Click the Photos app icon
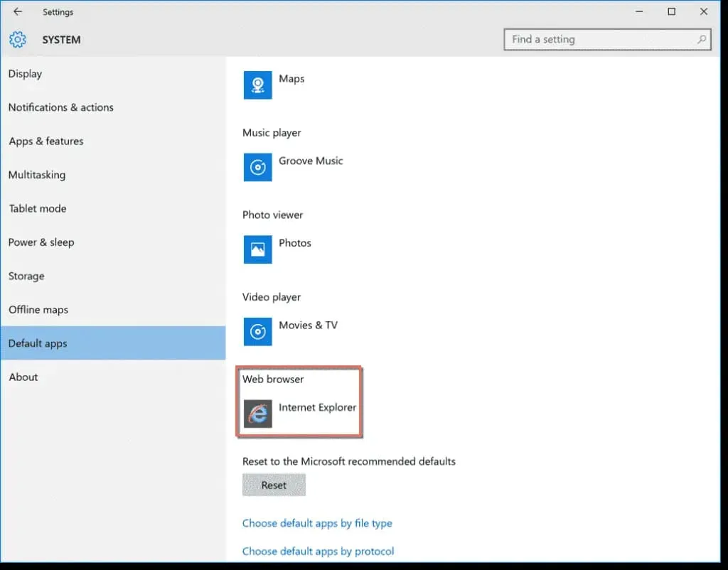 [x=257, y=249]
